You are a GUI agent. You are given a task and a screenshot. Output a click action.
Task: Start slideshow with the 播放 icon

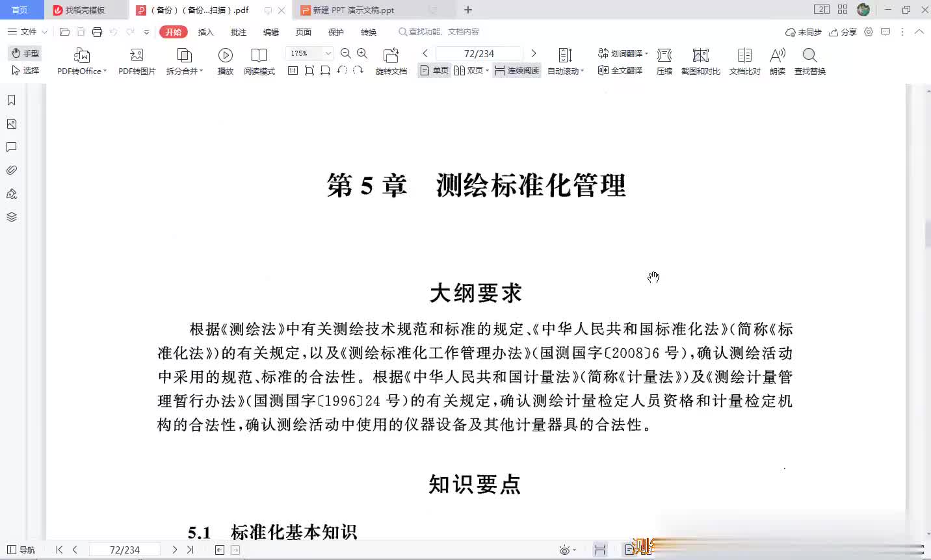tap(225, 56)
